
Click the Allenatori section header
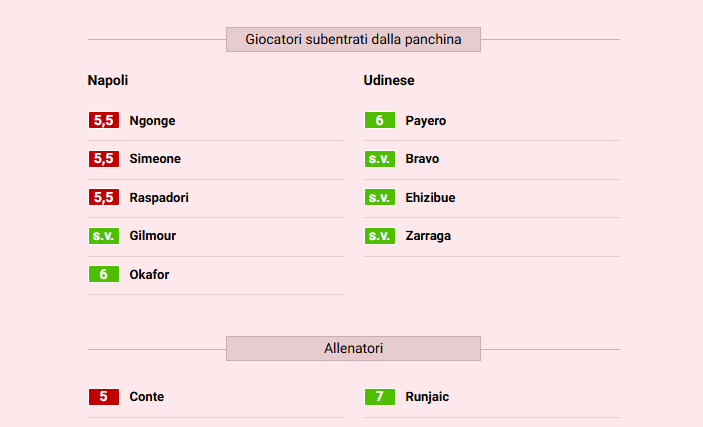(353, 349)
